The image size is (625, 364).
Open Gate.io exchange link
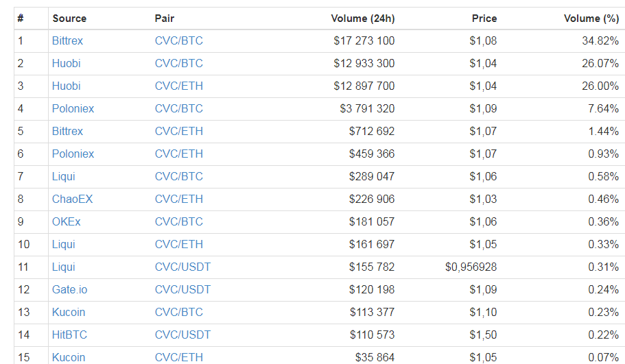(69, 290)
